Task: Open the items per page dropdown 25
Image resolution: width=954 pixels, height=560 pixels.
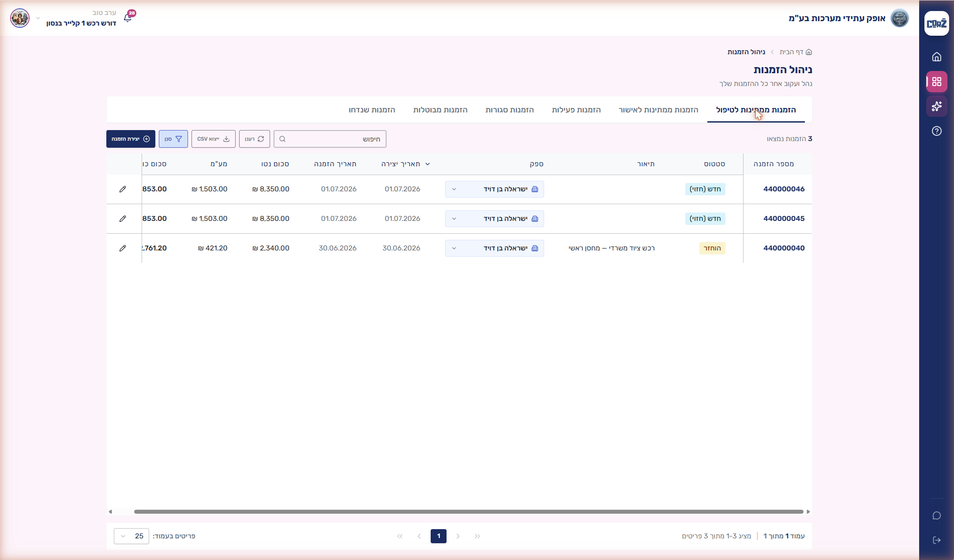Action: pos(131,536)
